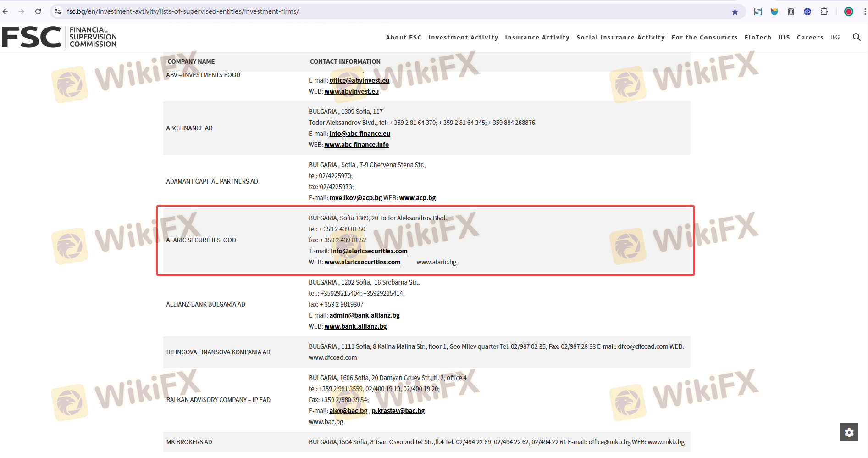Open mvelikov@acp.bg email link
This screenshot has height=458, width=868.
pyautogui.click(x=355, y=198)
